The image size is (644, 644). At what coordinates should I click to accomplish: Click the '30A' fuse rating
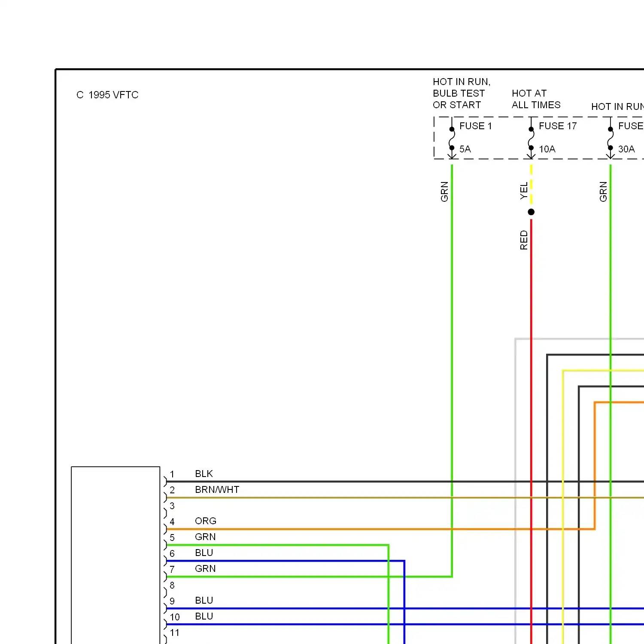point(626,149)
